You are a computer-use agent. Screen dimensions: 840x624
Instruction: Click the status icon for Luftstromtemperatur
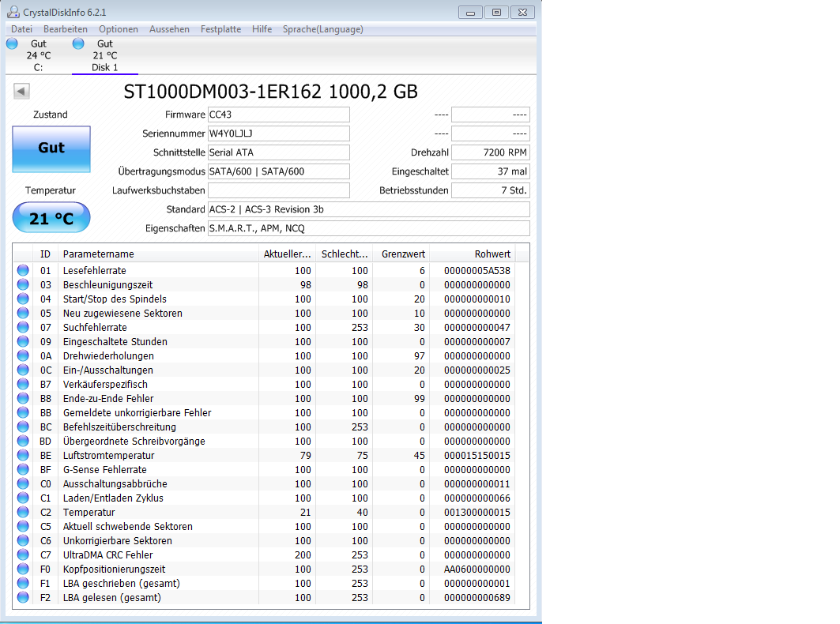coord(23,455)
